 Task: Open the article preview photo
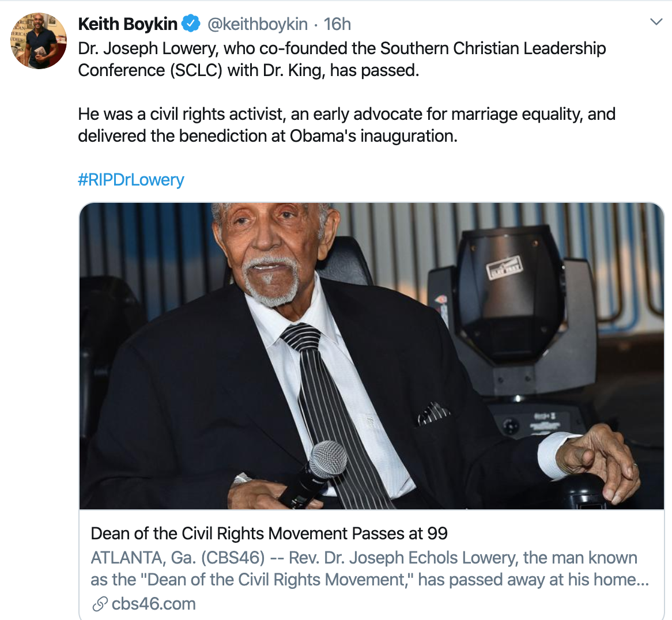pos(372,356)
